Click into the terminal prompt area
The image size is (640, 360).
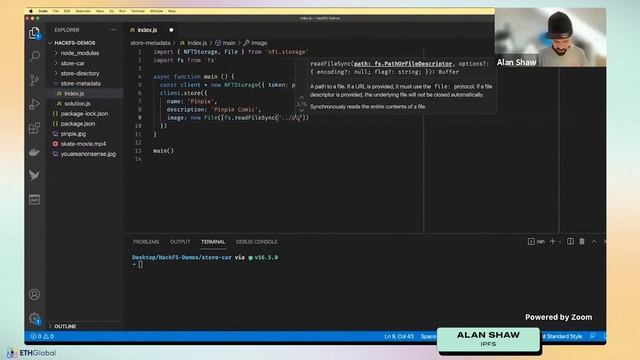(x=140, y=264)
